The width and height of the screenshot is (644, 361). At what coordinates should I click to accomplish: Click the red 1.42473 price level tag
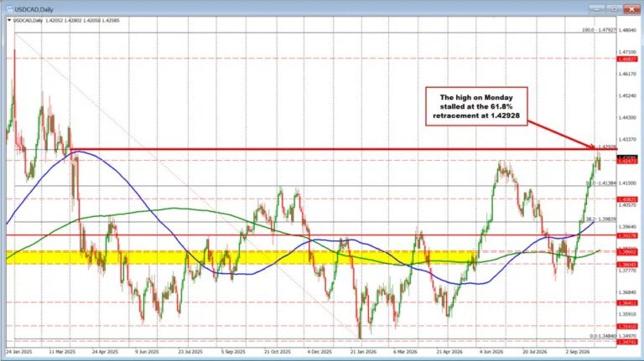(x=627, y=161)
